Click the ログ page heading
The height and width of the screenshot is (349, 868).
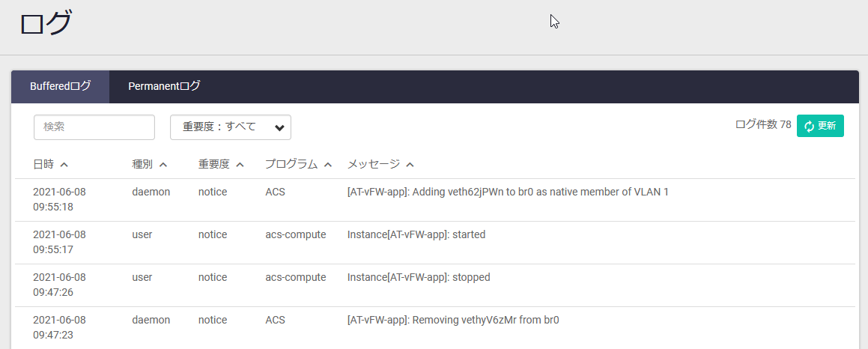pyautogui.click(x=46, y=24)
